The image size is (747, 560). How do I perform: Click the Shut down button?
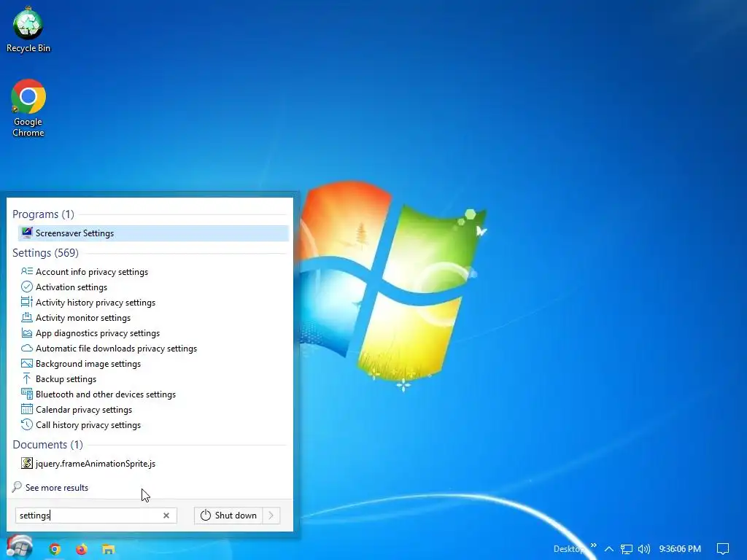(228, 516)
